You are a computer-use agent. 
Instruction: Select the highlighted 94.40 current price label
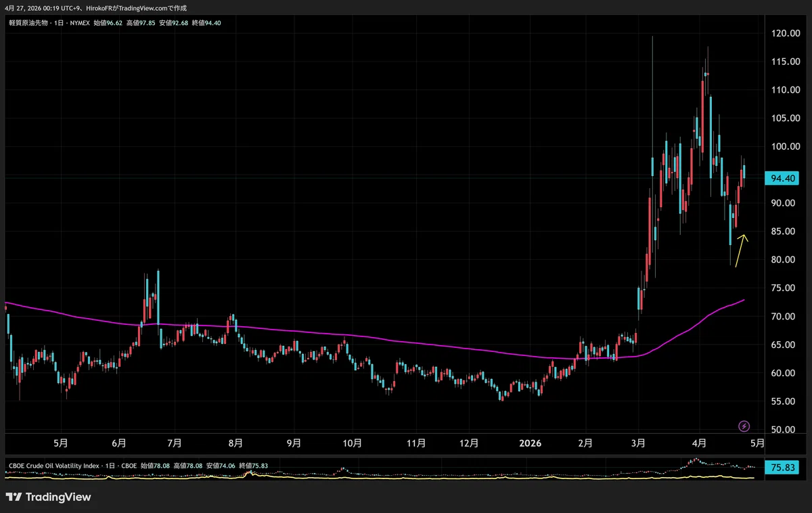782,178
